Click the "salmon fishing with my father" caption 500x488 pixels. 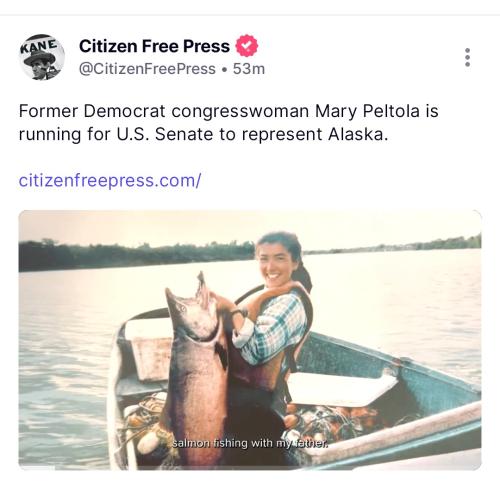(250, 443)
